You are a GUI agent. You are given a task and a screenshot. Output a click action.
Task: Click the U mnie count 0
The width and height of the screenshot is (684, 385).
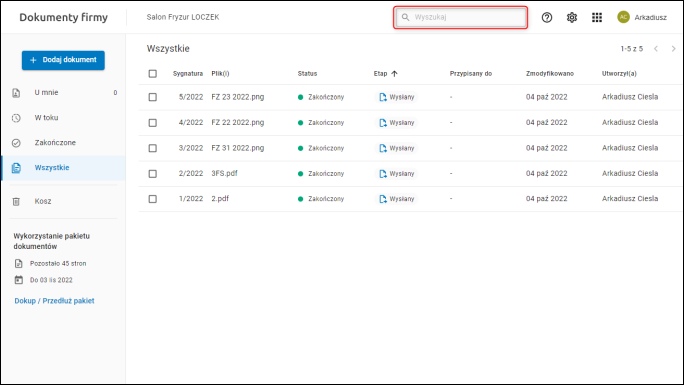(115, 93)
